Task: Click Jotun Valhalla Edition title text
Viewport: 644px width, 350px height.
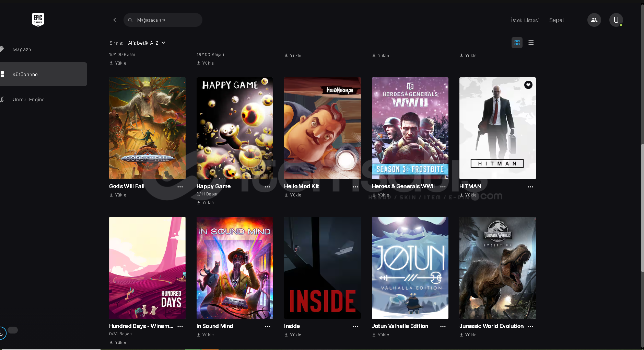Action: coord(400,326)
